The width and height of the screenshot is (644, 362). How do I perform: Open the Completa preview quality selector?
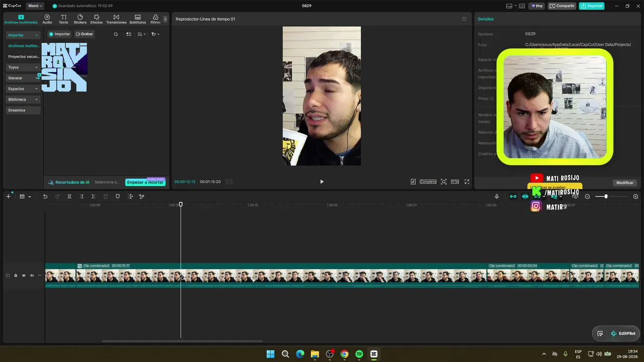coord(428,182)
